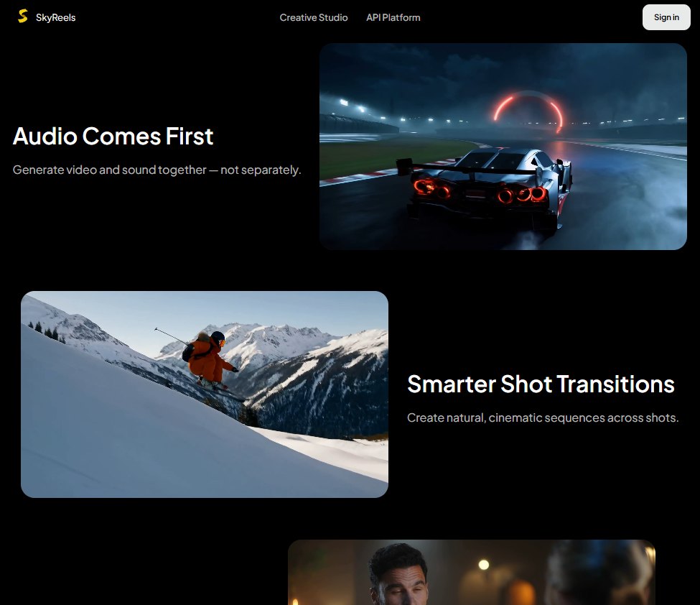Screen dimensions: 700x605
Task: Click the race car's glowing red tail lights
Action: [481, 191]
